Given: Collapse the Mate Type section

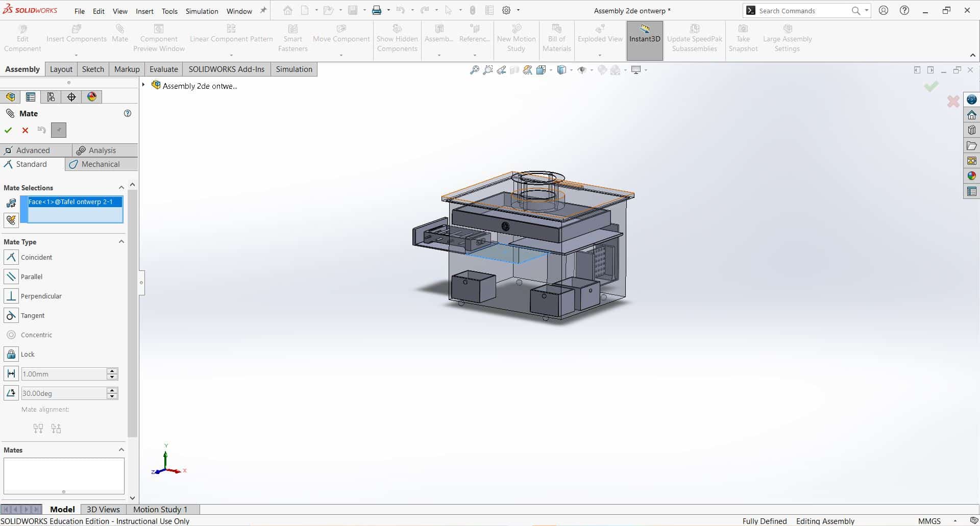Looking at the screenshot, I should click(x=121, y=242).
